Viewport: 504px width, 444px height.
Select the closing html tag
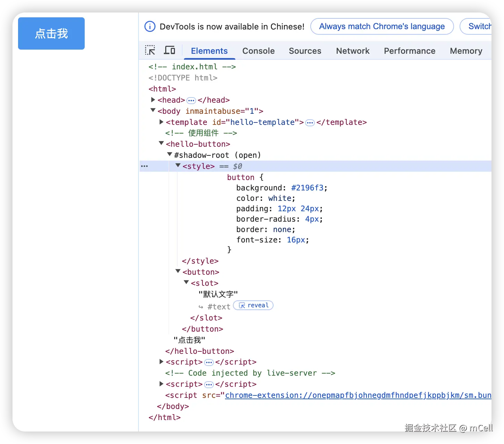165,417
